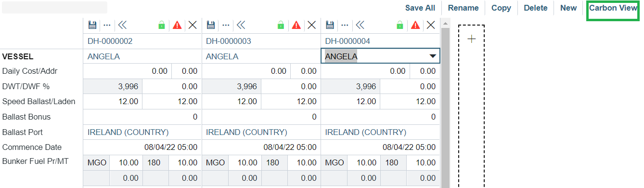This screenshot has height=188, width=644.
Task: Open more options ellipsis for DH-0000003
Action: (226, 25)
